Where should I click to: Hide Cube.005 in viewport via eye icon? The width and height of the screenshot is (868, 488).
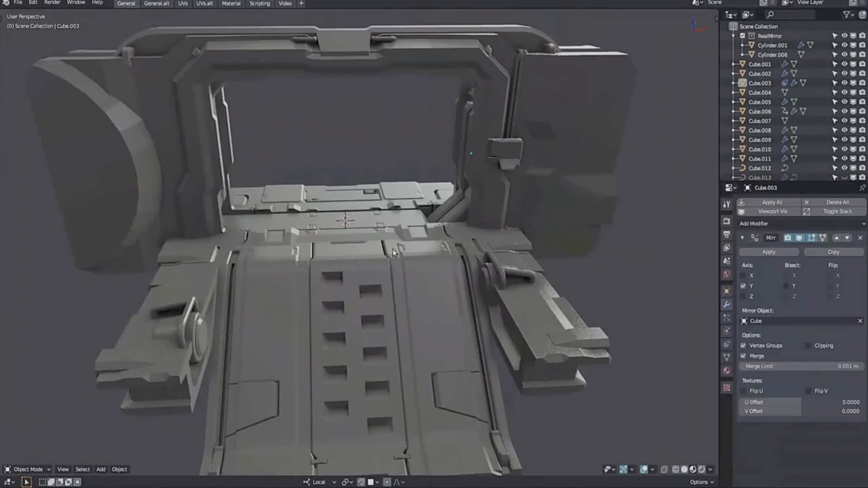844,102
